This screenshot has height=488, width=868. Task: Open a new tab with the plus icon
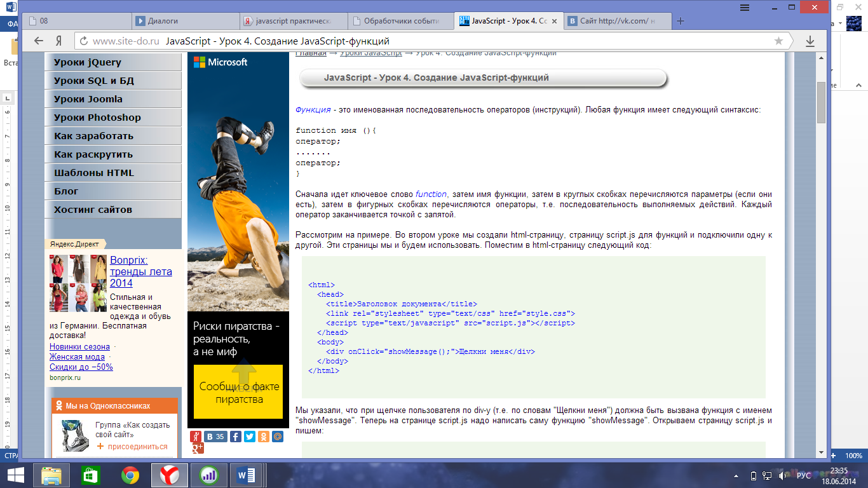point(681,21)
